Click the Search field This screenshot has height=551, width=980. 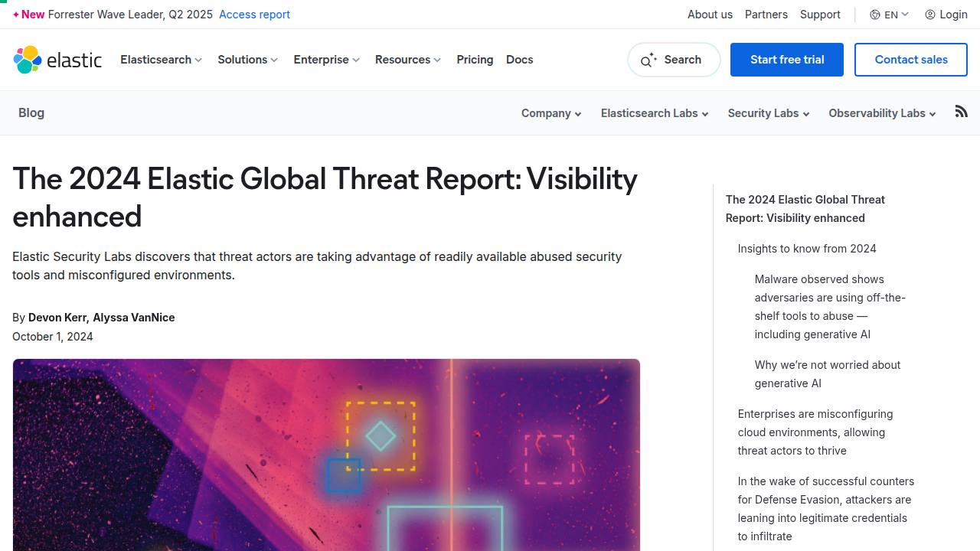(x=674, y=60)
